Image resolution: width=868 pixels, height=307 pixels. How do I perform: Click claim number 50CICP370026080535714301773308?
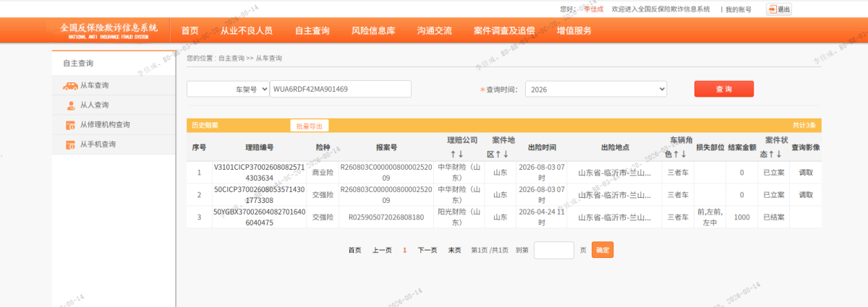point(259,195)
